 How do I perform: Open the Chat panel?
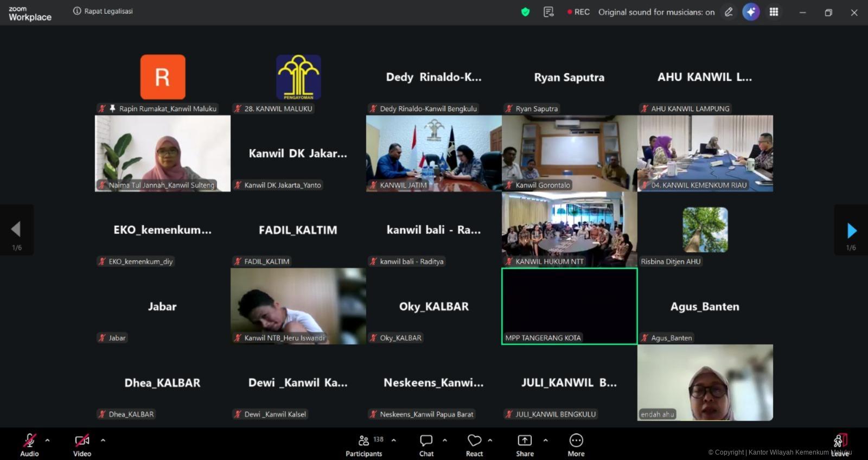[x=426, y=445]
